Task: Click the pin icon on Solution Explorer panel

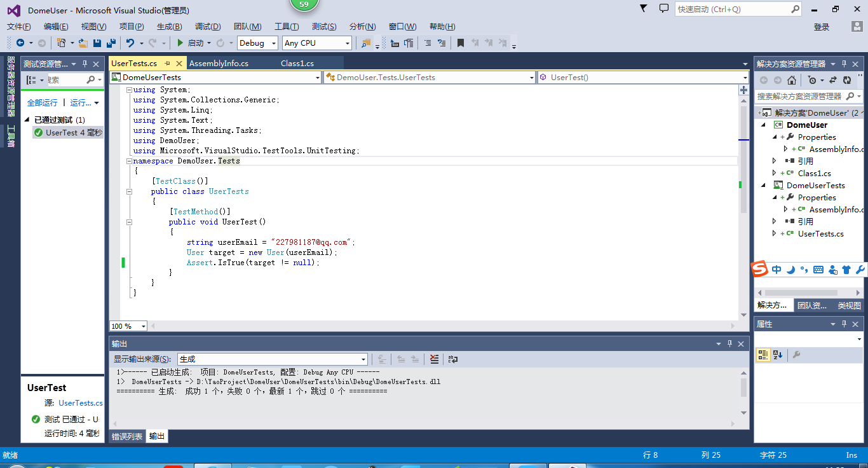Action: [x=844, y=64]
